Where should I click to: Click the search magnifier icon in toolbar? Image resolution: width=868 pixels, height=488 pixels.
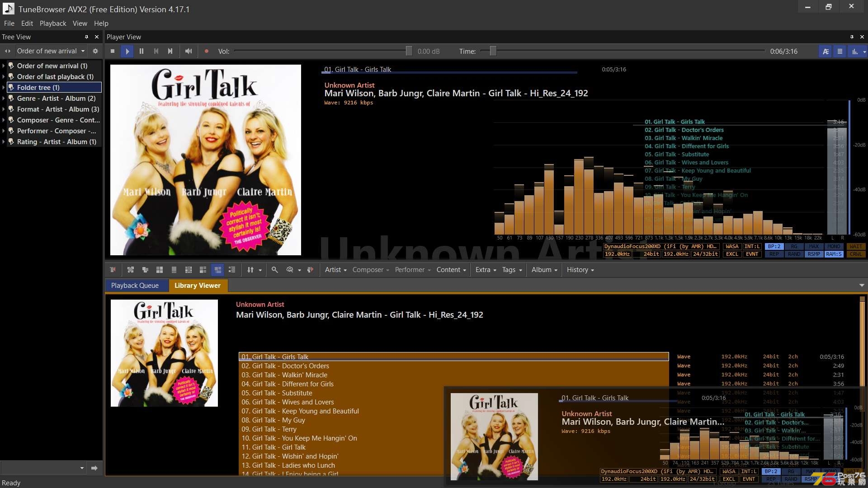(275, 269)
